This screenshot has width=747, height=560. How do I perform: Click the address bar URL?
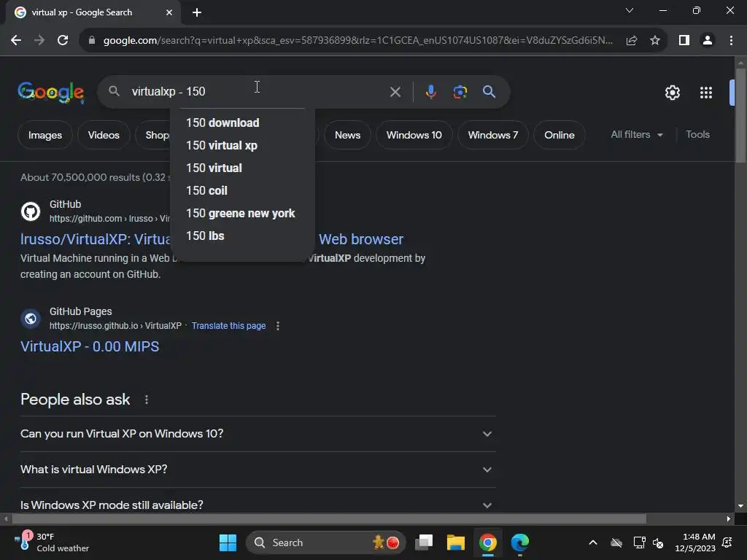[357, 41]
